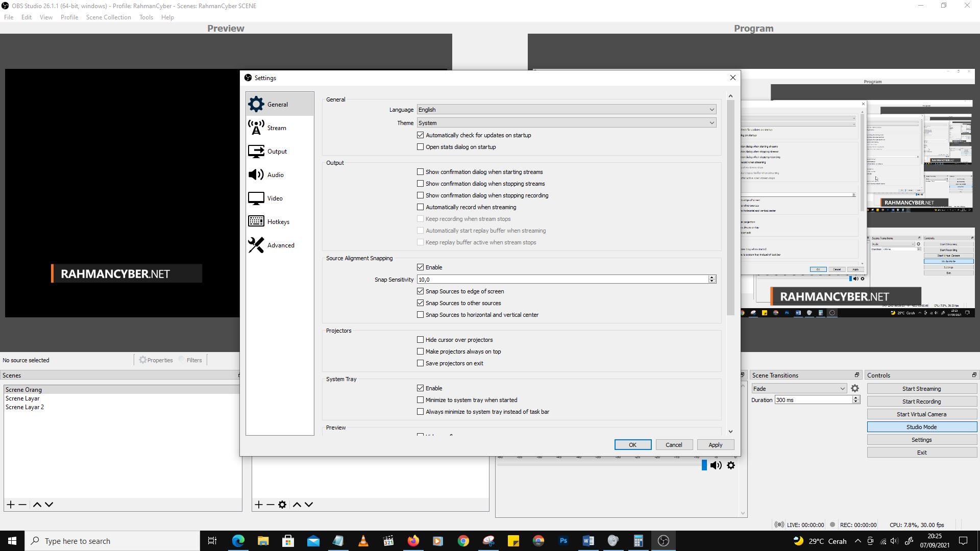Viewport: 980px width, 551px height.
Task: Select the Scene Transitions Fade dropdown
Action: [x=798, y=388]
